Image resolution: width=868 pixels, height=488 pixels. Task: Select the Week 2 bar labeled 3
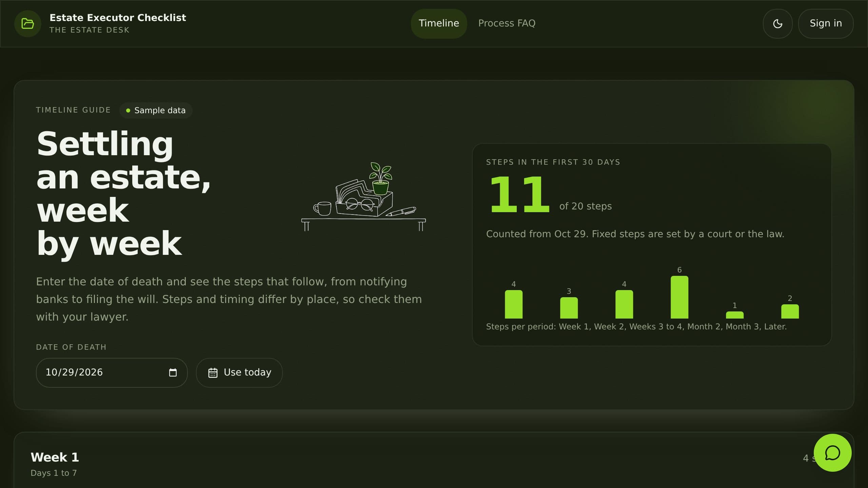click(569, 308)
